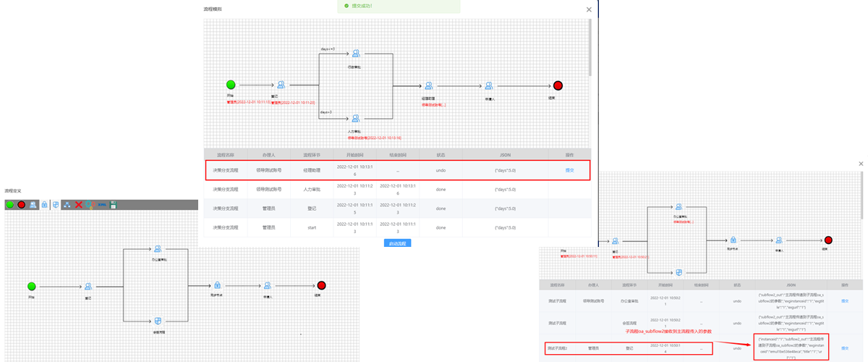Select the lock sync node tool in toolbar
The image size is (868, 362).
click(x=44, y=205)
